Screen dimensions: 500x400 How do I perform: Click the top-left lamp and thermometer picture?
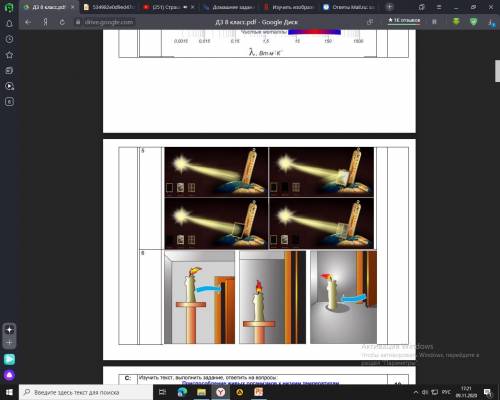click(x=216, y=172)
